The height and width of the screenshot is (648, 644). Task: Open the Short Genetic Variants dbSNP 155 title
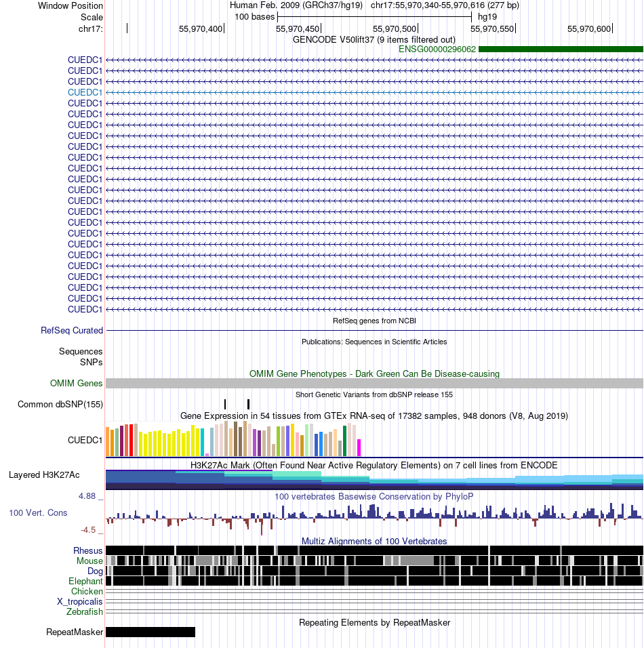[x=374, y=394]
